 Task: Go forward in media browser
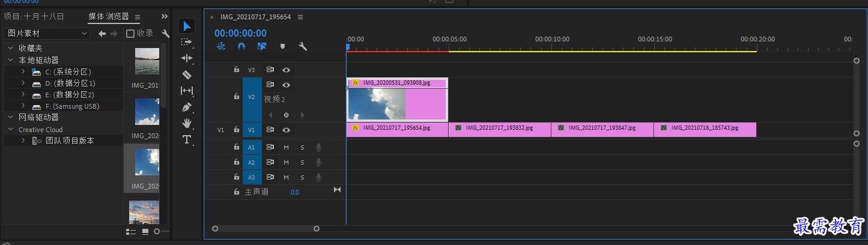(114, 34)
